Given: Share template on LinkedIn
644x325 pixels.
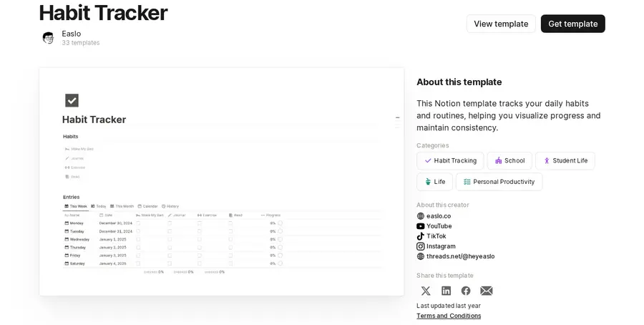Looking at the screenshot, I should 446,291.
